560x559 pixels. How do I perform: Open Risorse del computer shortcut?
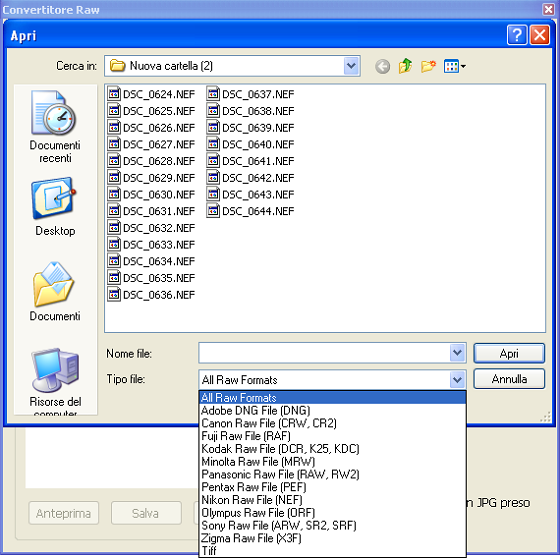click(x=55, y=381)
